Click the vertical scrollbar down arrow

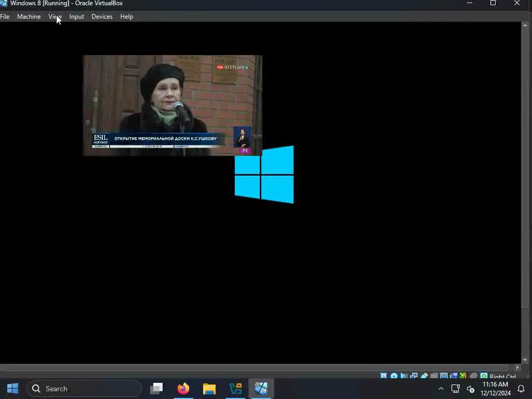[525, 360]
